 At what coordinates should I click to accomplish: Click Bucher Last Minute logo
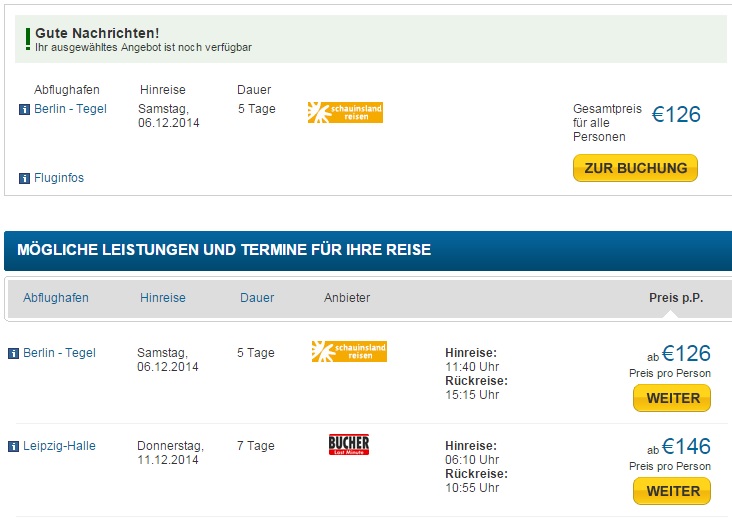(349, 444)
